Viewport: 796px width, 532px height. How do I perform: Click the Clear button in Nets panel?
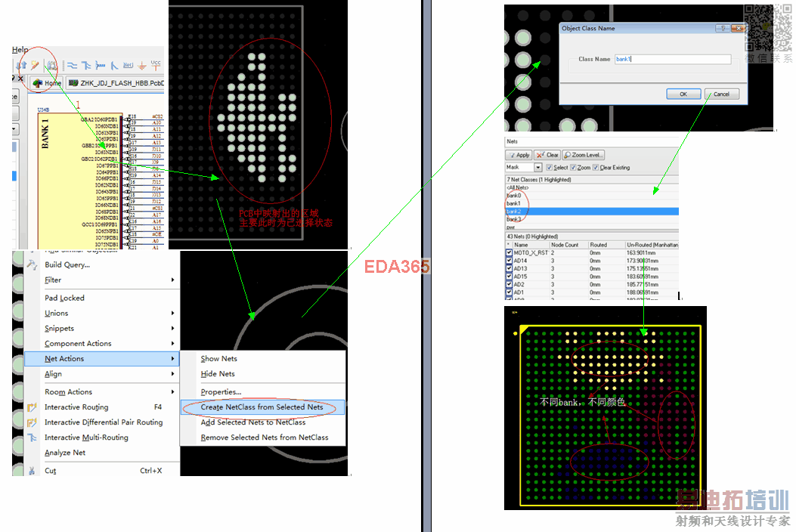pyautogui.click(x=547, y=155)
